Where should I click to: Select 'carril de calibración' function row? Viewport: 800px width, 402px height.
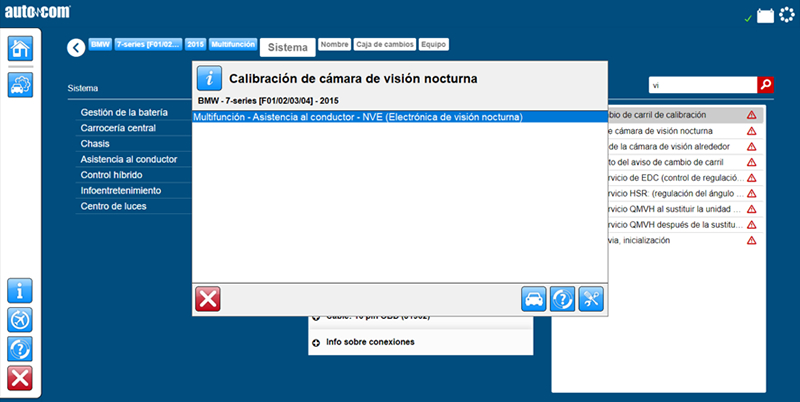tap(685, 115)
